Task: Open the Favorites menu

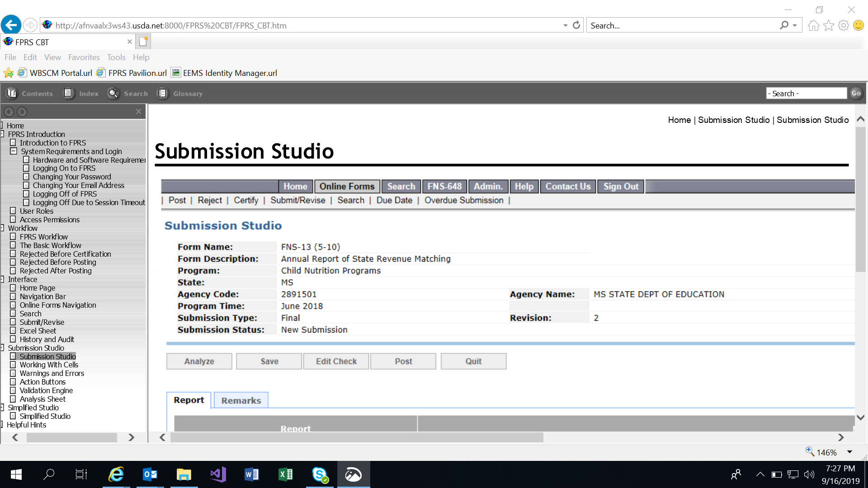Action: pyautogui.click(x=84, y=57)
